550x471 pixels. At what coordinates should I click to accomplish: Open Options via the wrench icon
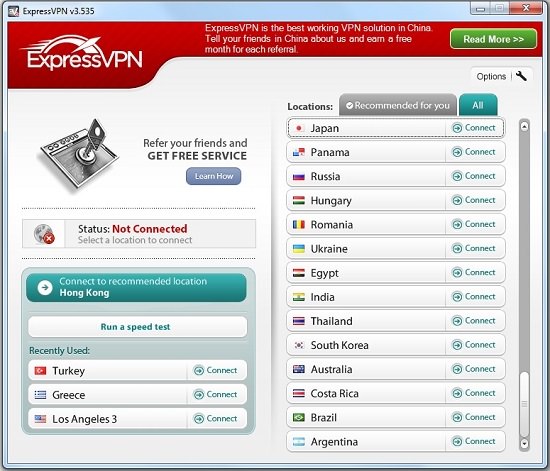click(521, 76)
